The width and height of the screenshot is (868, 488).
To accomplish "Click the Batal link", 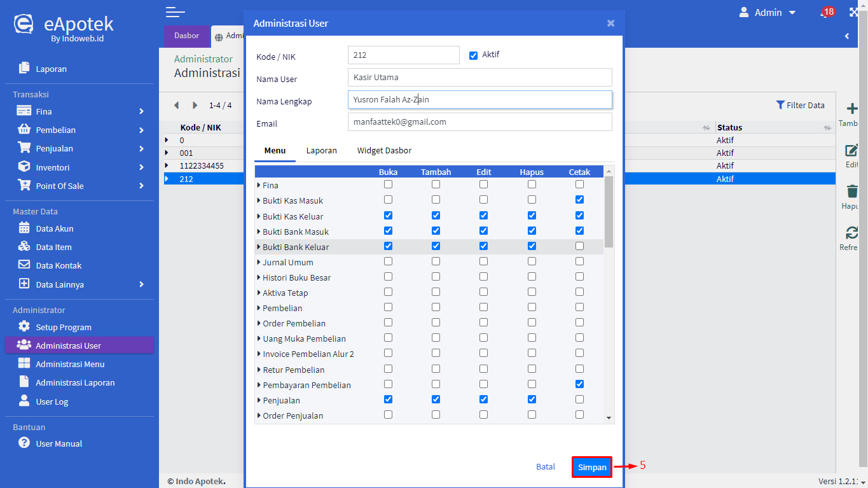I will (x=545, y=467).
